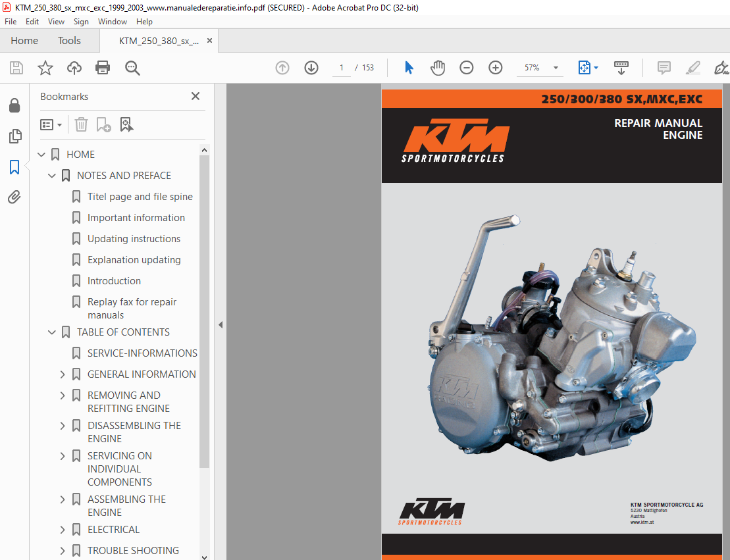The height and width of the screenshot is (560, 730).
Task: Open the Find text magnifier tool
Action: pos(132,68)
